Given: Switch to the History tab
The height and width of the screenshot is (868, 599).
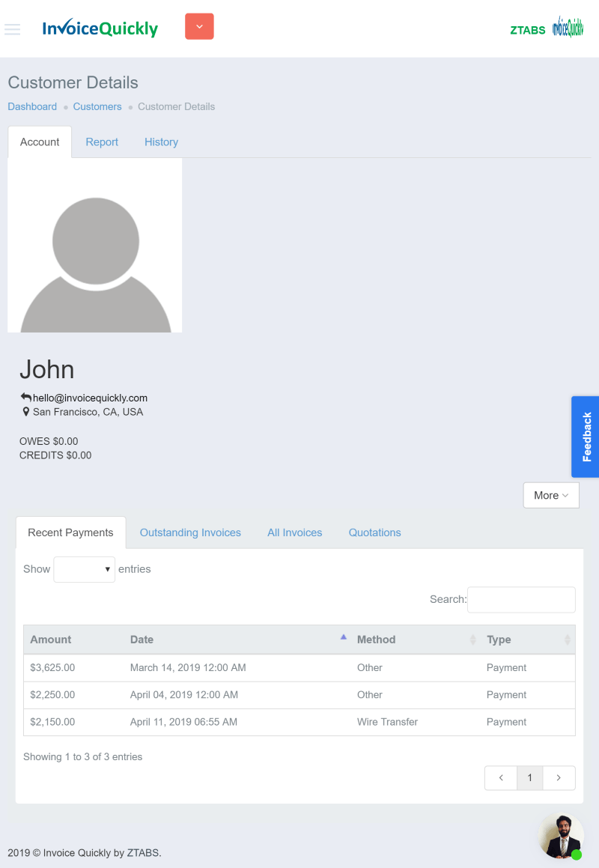Looking at the screenshot, I should pyautogui.click(x=161, y=142).
